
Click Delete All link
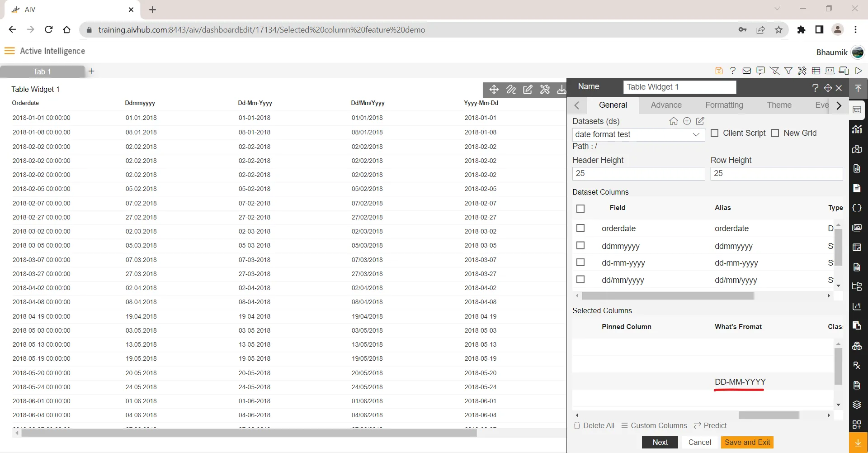[594, 425]
